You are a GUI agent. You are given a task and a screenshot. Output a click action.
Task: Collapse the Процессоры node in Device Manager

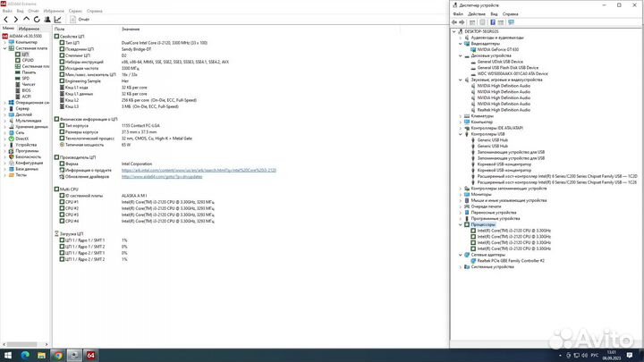(x=461, y=224)
